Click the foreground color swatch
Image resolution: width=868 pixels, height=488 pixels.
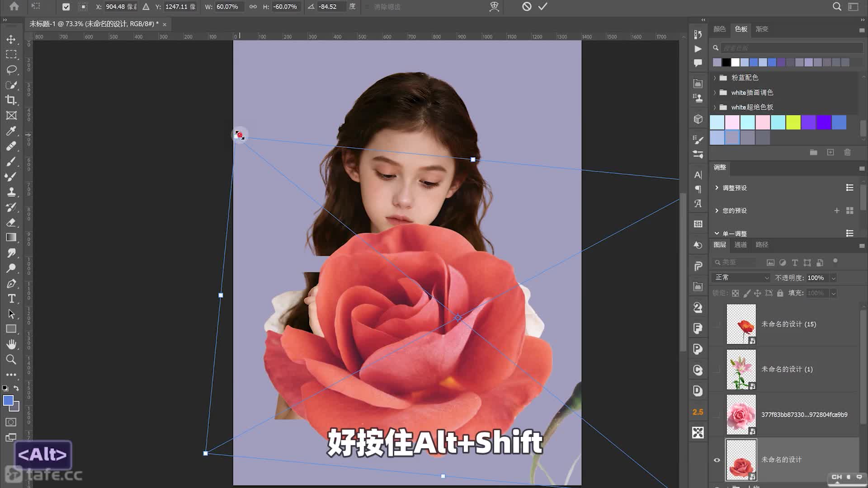pyautogui.click(x=8, y=401)
